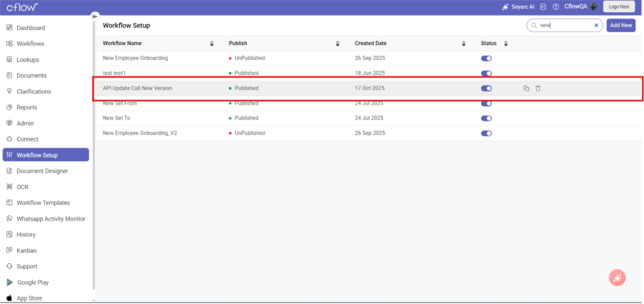
Task: Click the Add New button
Action: [x=620, y=25]
